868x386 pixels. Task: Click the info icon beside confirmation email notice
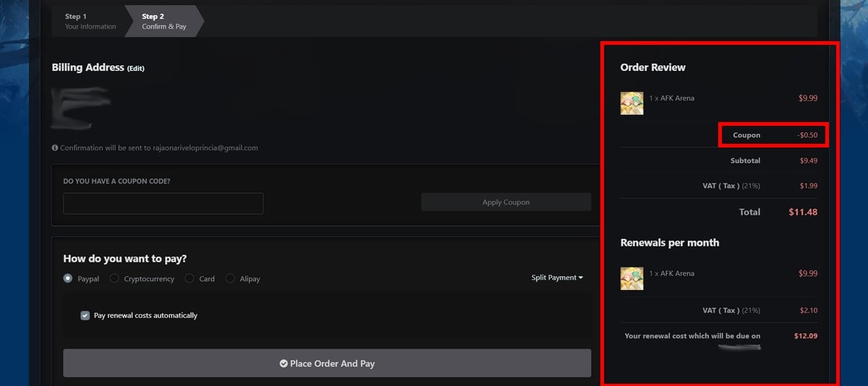pyautogui.click(x=55, y=148)
